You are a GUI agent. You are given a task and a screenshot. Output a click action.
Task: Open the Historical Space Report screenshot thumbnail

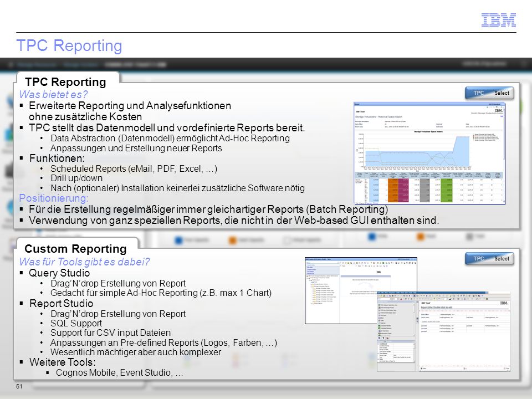point(429,153)
